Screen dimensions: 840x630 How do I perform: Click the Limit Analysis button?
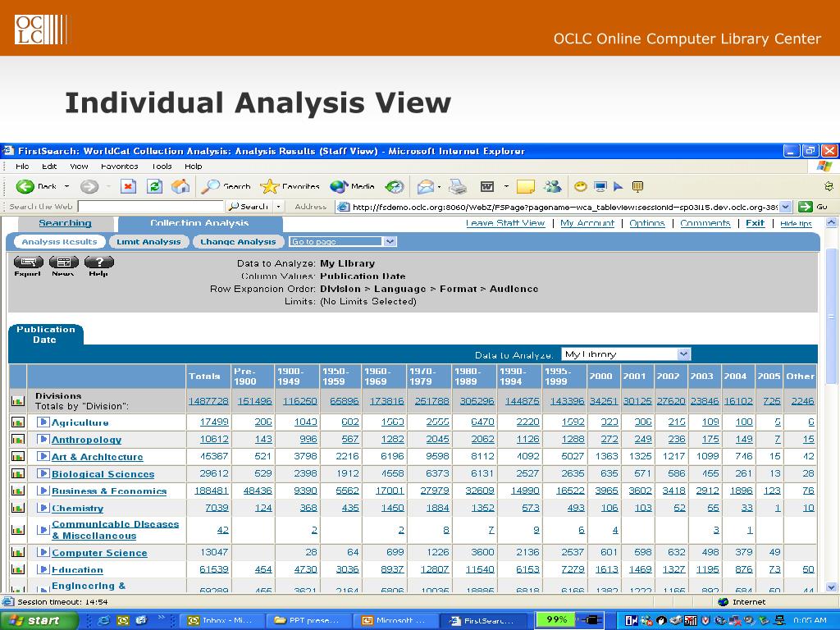click(x=149, y=242)
